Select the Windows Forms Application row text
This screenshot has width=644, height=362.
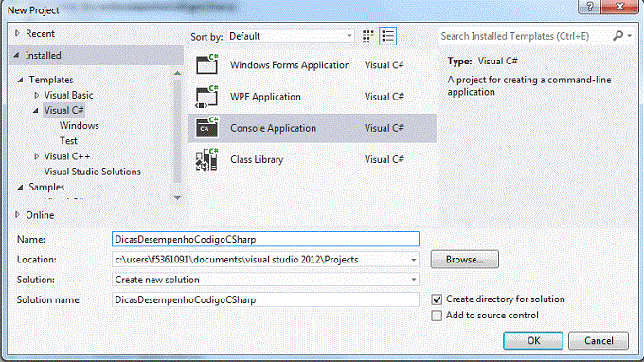coord(290,65)
